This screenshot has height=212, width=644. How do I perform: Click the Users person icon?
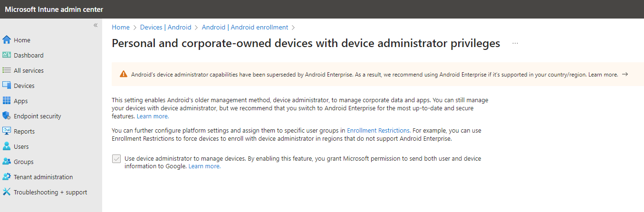(x=7, y=146)
